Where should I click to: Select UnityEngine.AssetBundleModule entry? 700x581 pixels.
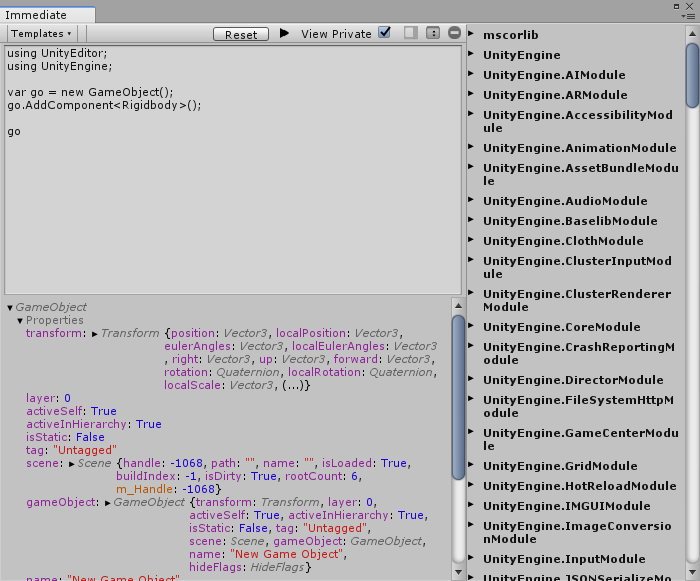click(x=581, y=174)
